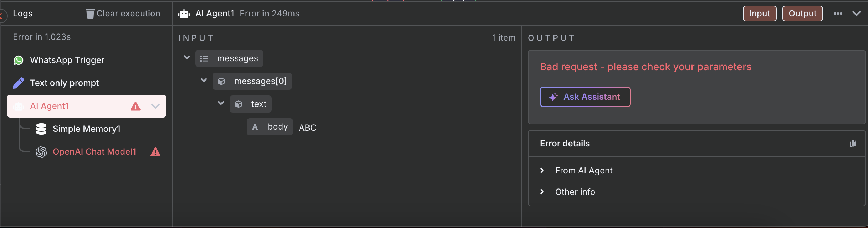Click the warning triangle on AI Agent1 row
868x228 pixels.
click(136, 106)
